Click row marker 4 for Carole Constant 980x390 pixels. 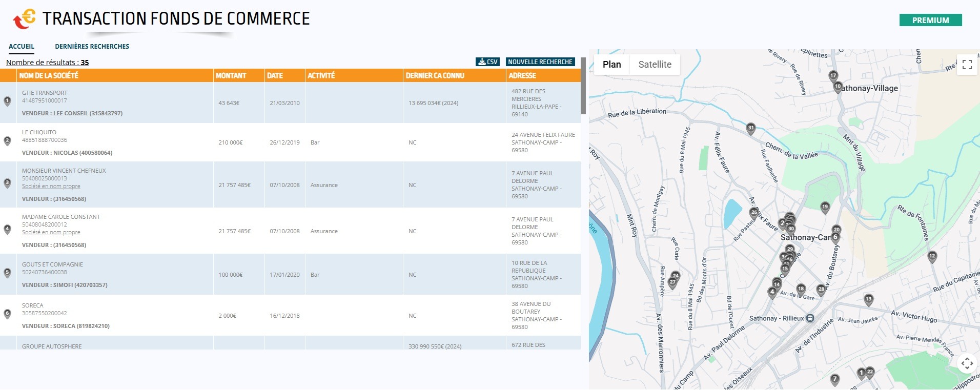(x=7, y=229)
